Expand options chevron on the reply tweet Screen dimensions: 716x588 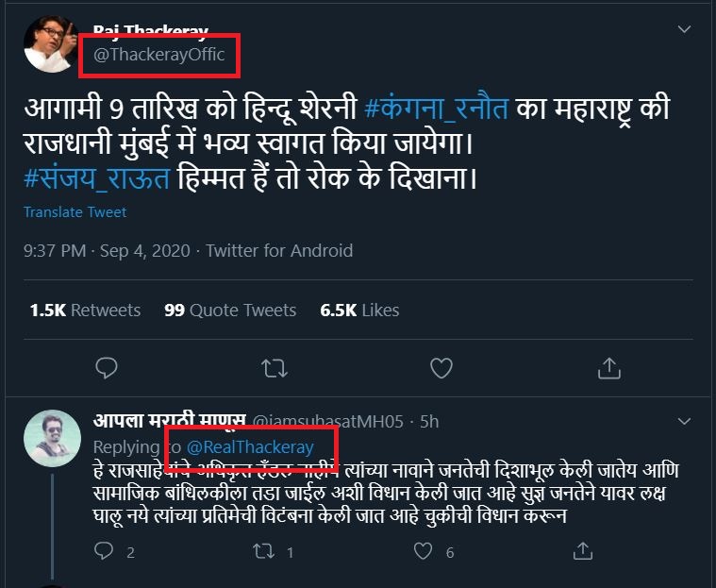coord(686,420)
